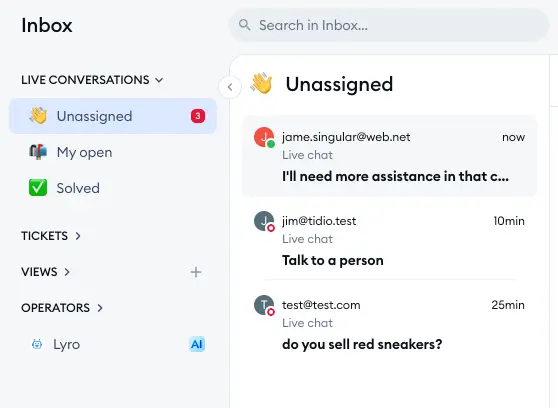Click the Lyro bot icon

pos(37,344)
